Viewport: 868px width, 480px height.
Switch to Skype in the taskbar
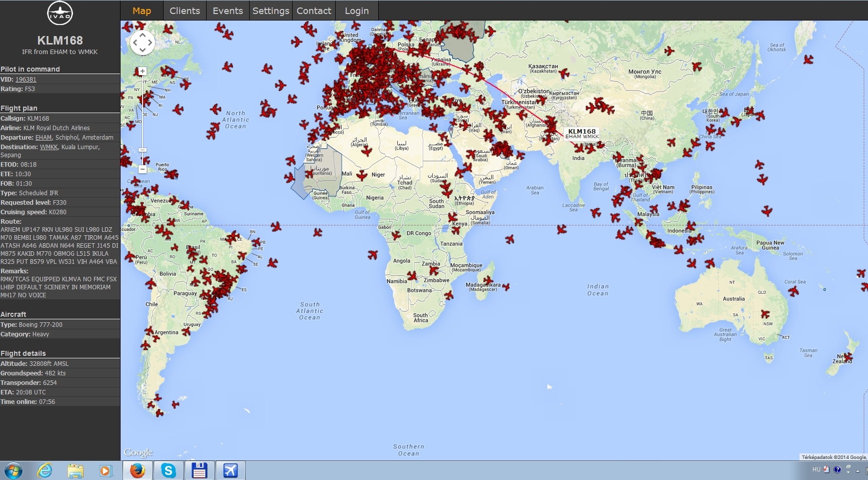pos(169,470)
